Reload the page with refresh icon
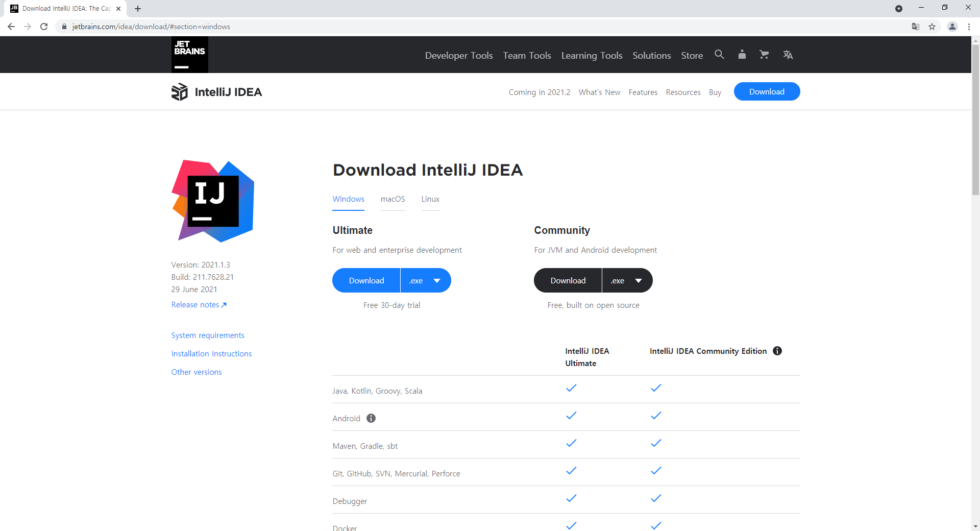Screen dimensions: 980x531 pyautogui.click(x=44, y=27)
